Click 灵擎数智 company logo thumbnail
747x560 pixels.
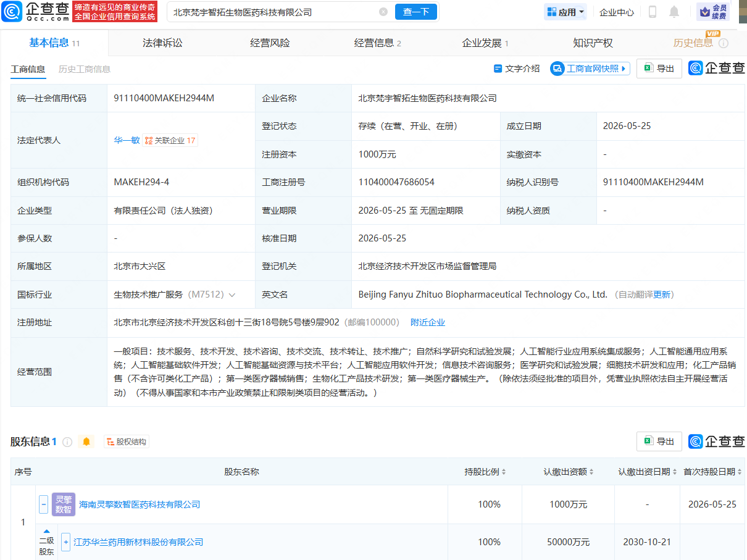64,504
